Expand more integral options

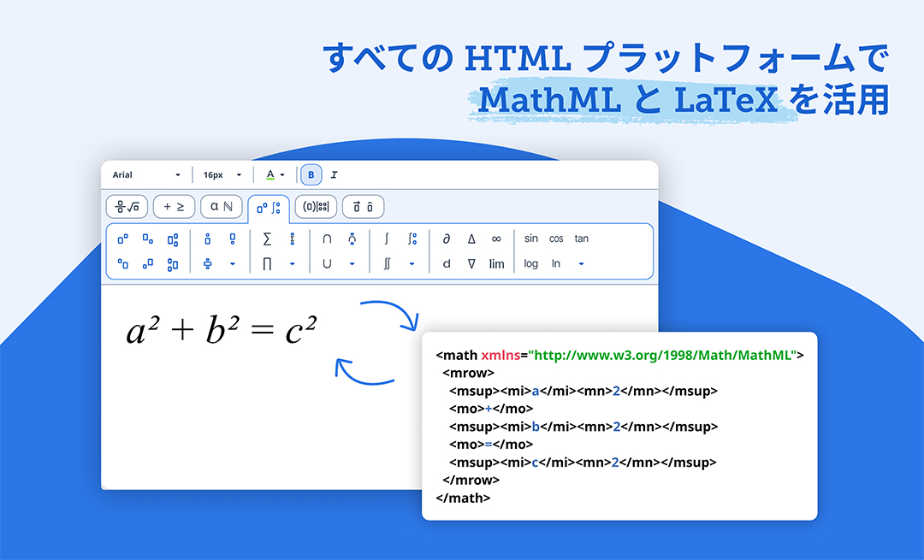pyautogui.click(x=412, y=264)
